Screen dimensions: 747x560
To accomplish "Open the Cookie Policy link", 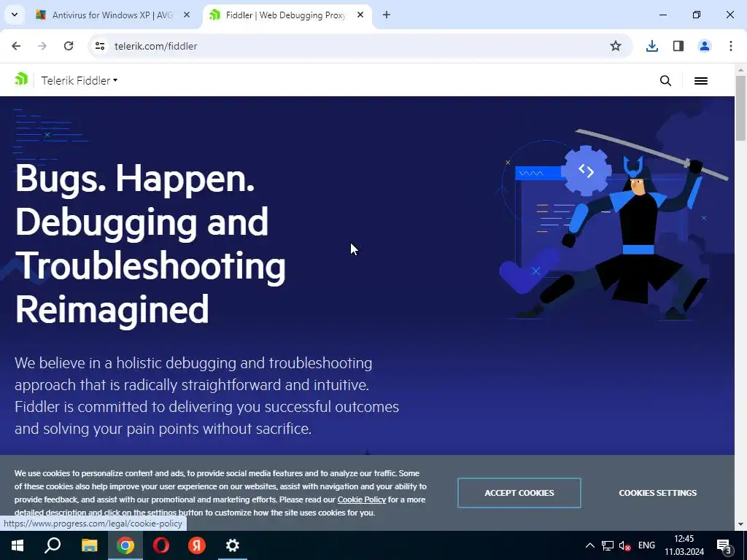I will tap(362, 499).
